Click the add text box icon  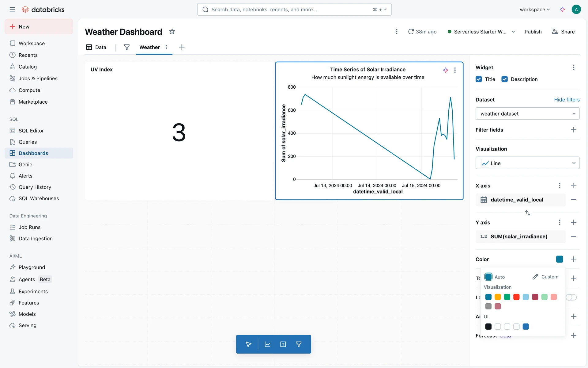(x=283, y=344)
